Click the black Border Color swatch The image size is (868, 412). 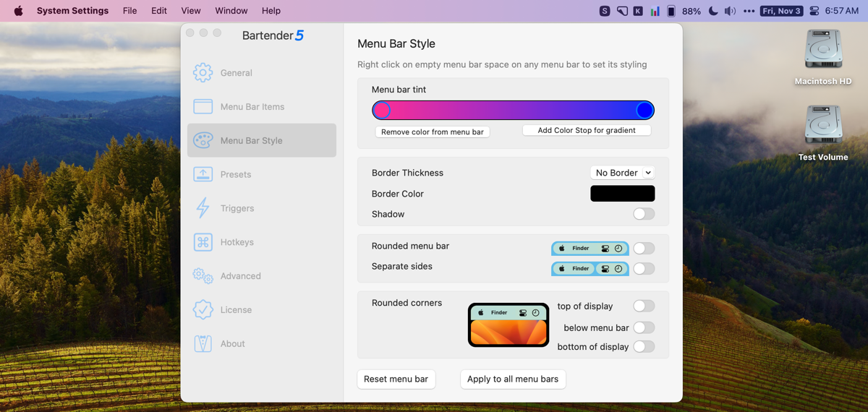pos(622,194)
